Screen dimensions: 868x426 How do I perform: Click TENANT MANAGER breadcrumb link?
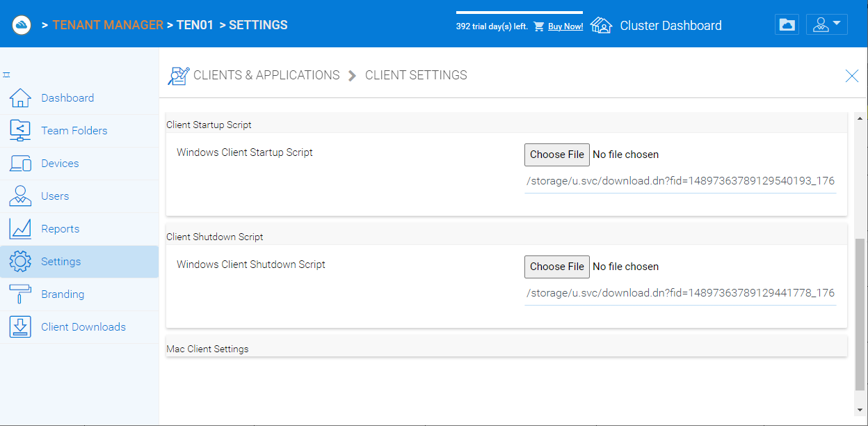108,25
